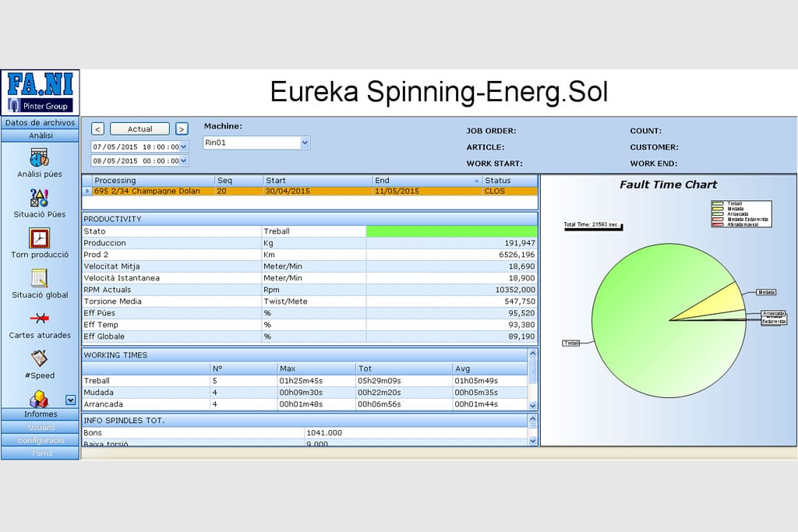Click the Actual button
Viewport: 798px width, 532px height.
(140, 129)
